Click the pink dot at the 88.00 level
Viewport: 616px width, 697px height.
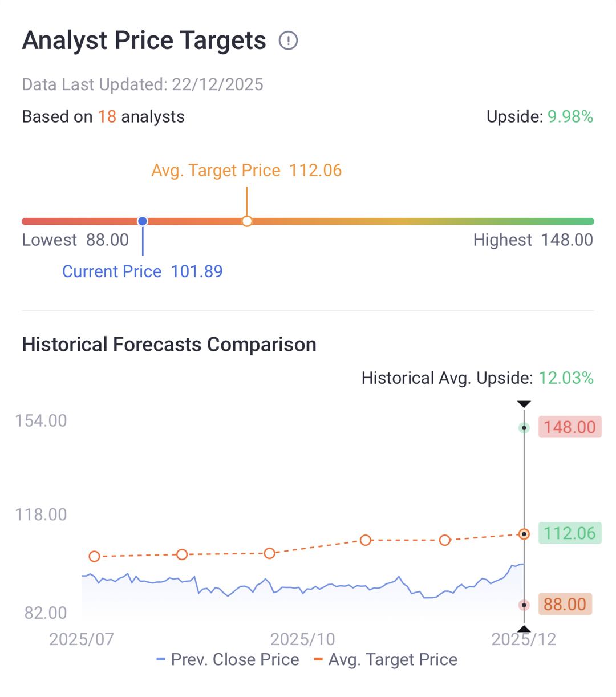coord(524,605)
